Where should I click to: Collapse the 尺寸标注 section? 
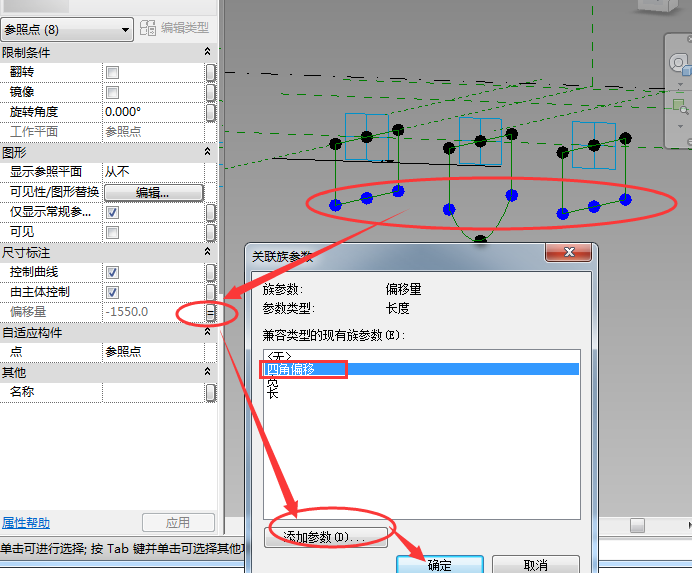tap(207, 253)
